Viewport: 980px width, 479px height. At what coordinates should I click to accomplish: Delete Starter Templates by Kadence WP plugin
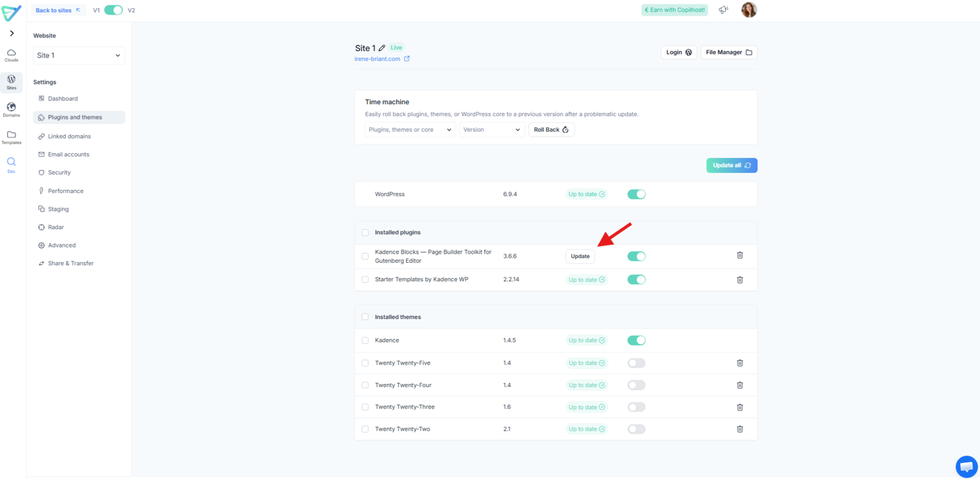tap(740, 280)
